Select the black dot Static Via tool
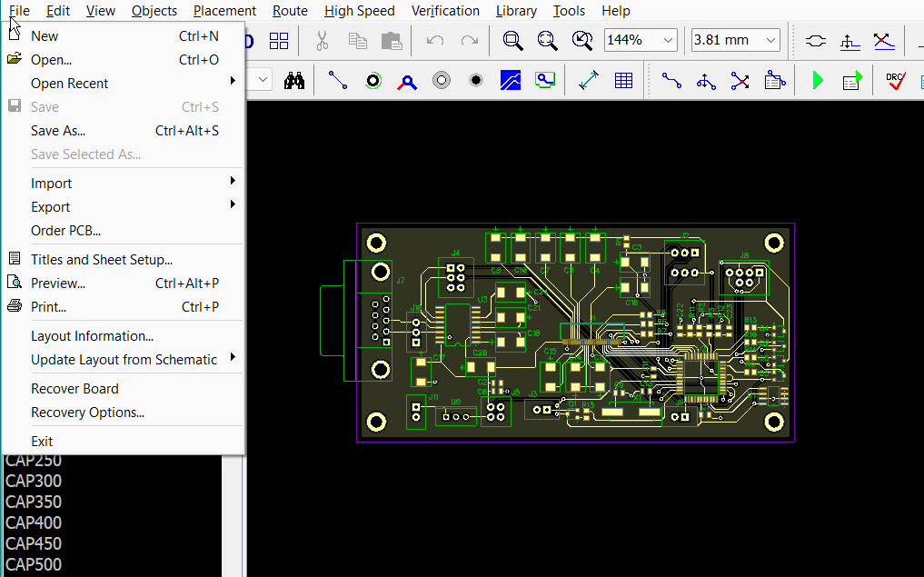The width and height of the screenshot is (924, 577). (475, 80)
